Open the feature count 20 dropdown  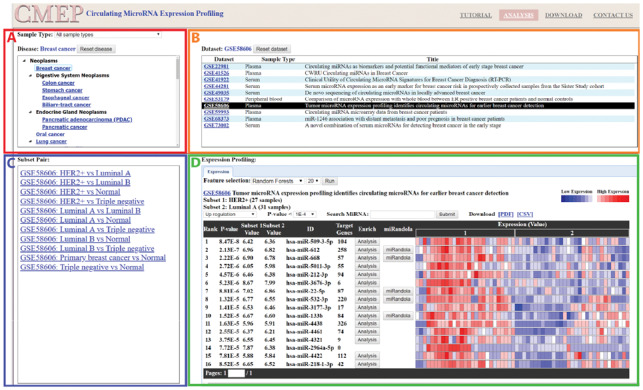click(x=313, y=181)
